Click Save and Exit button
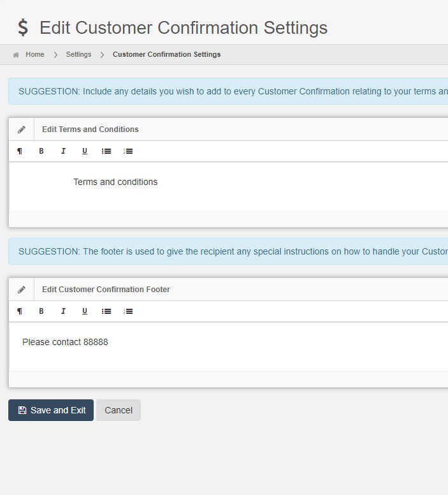The height and width of the screenshot is (495, 448). (x=51, y=410)
